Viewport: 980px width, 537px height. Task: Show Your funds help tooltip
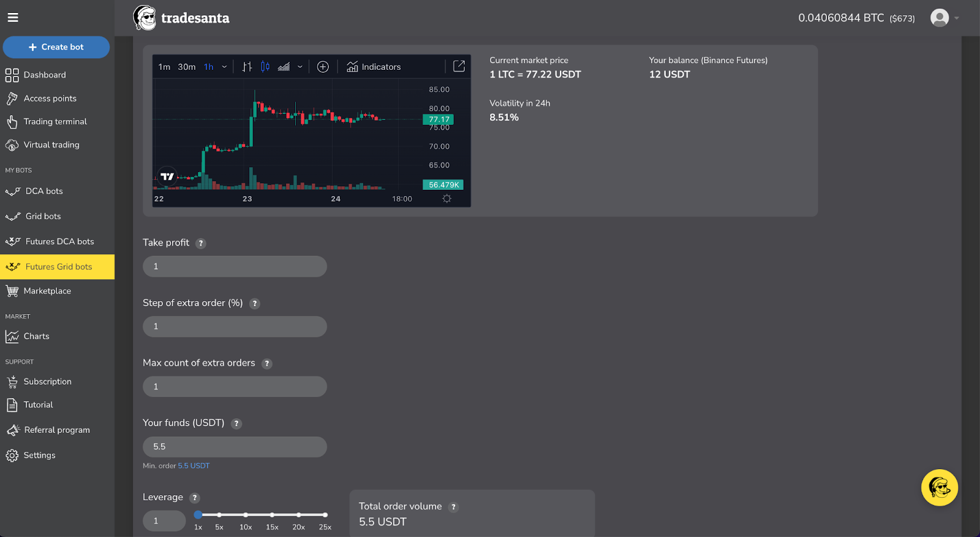(x=236, y=424)
